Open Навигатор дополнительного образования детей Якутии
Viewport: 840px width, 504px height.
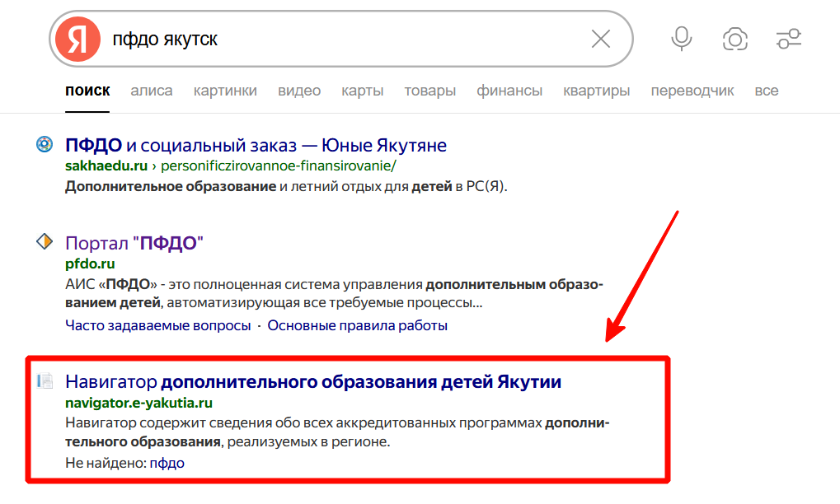[312, 382]
